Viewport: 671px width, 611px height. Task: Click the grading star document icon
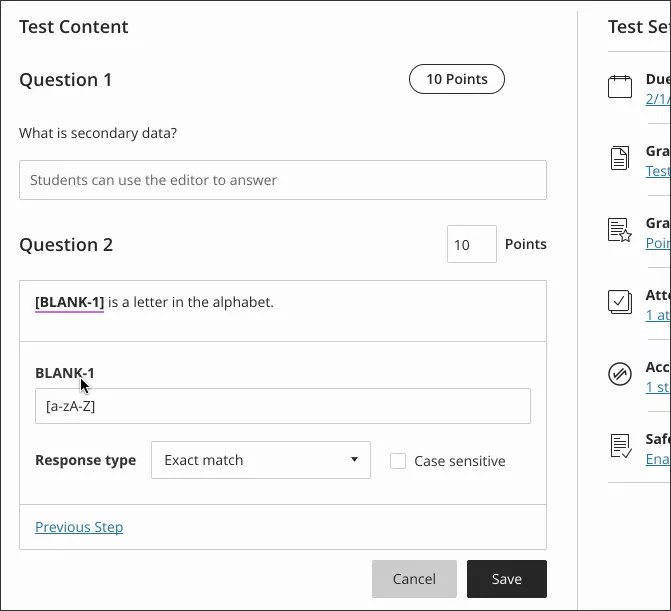coord(620,230)
